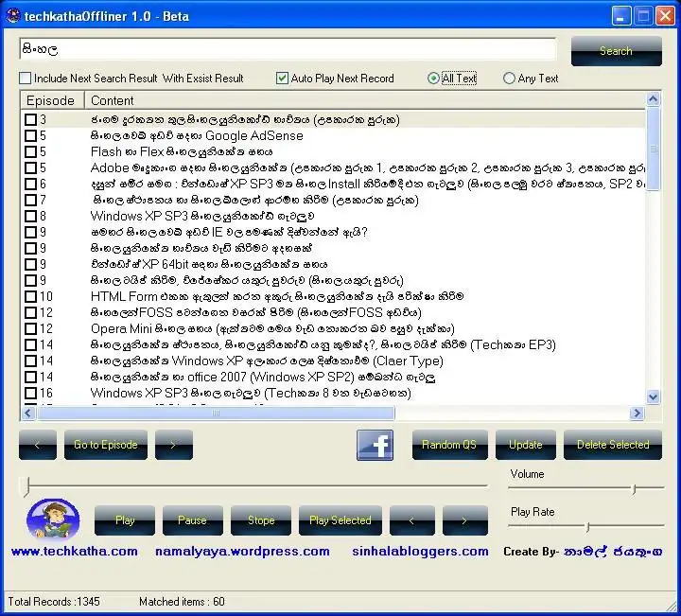
Task: Tick checkbox of Flash and Flex row
Action: 30,151
